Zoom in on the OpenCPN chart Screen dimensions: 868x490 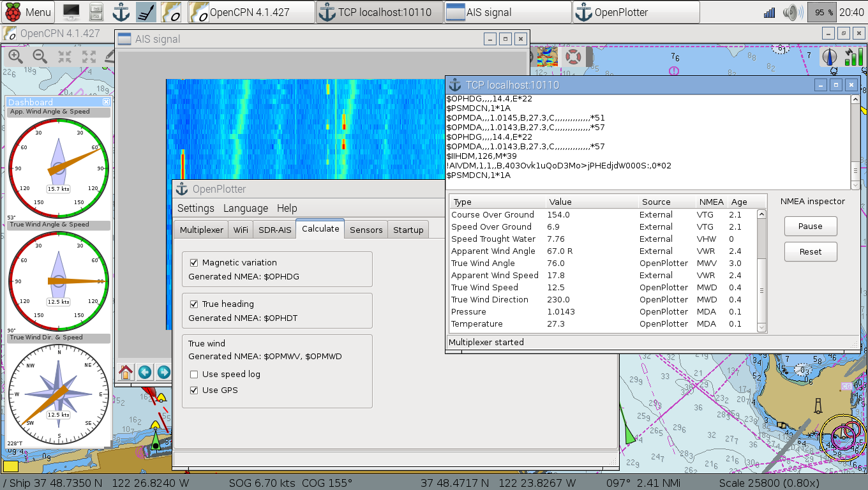pos(15,56)
